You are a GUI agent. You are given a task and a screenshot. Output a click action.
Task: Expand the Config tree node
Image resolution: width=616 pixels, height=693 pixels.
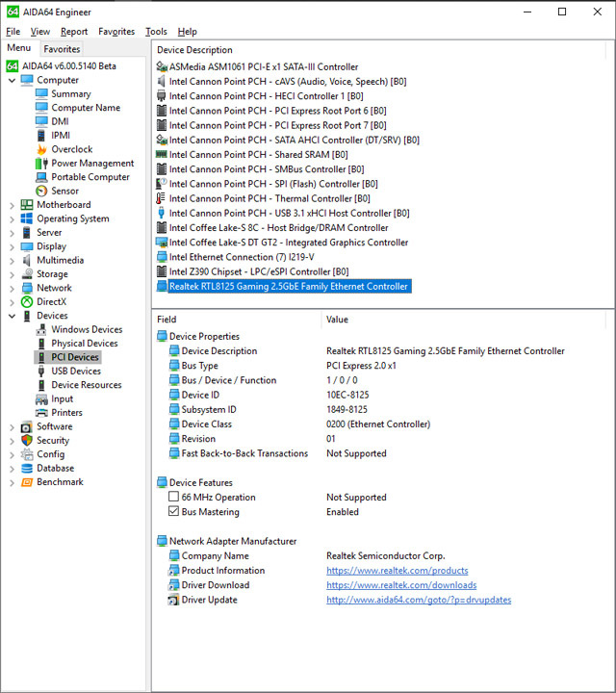pyautogui.click(x=12, y=454)
